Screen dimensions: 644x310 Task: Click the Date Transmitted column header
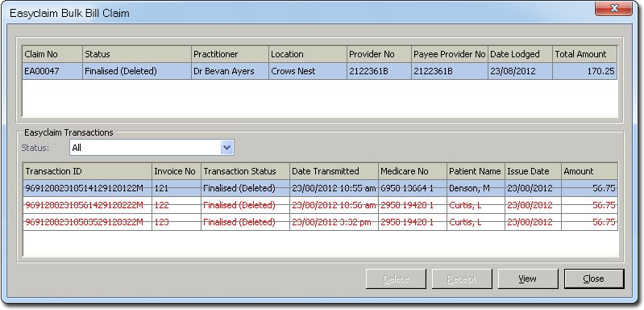coord(334,171)
